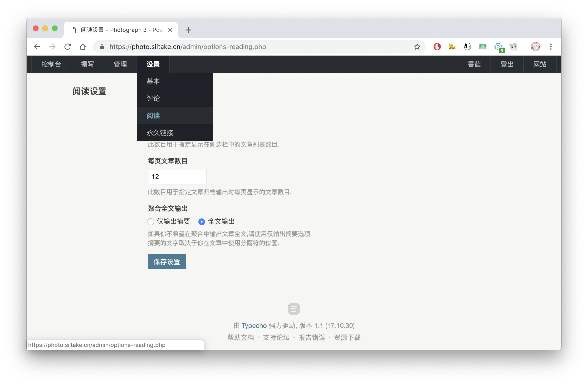Click the gear extension with badge 5
This screenshot has height=385, width=588.
[x=498, y=47]
